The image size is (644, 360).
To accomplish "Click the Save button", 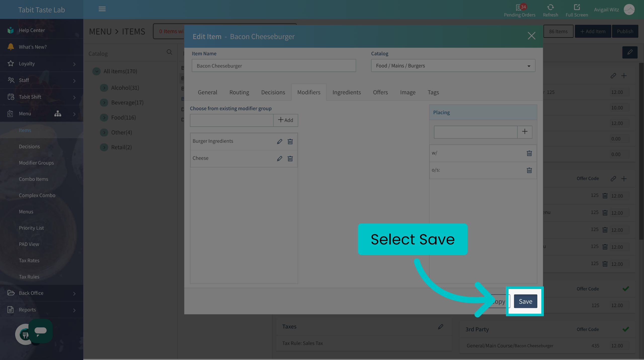I will pos(525,301).
